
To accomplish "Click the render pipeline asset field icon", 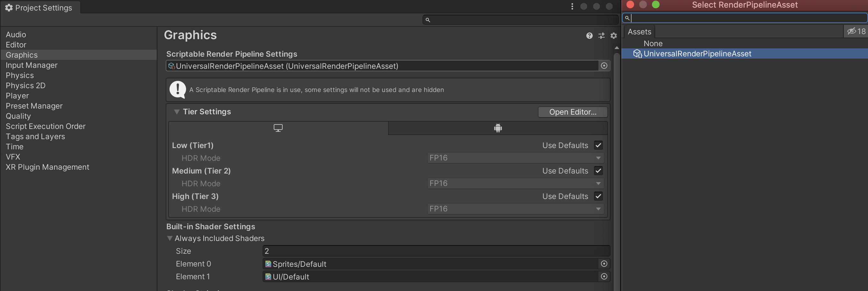I will tap(171, 66).
